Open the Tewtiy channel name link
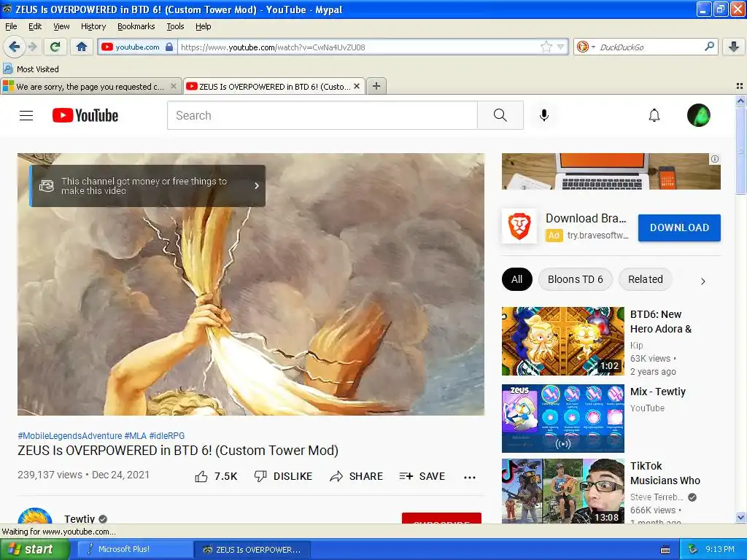This screenshot has height=560, width=747. pyautogui.click(x=80, y=518)
